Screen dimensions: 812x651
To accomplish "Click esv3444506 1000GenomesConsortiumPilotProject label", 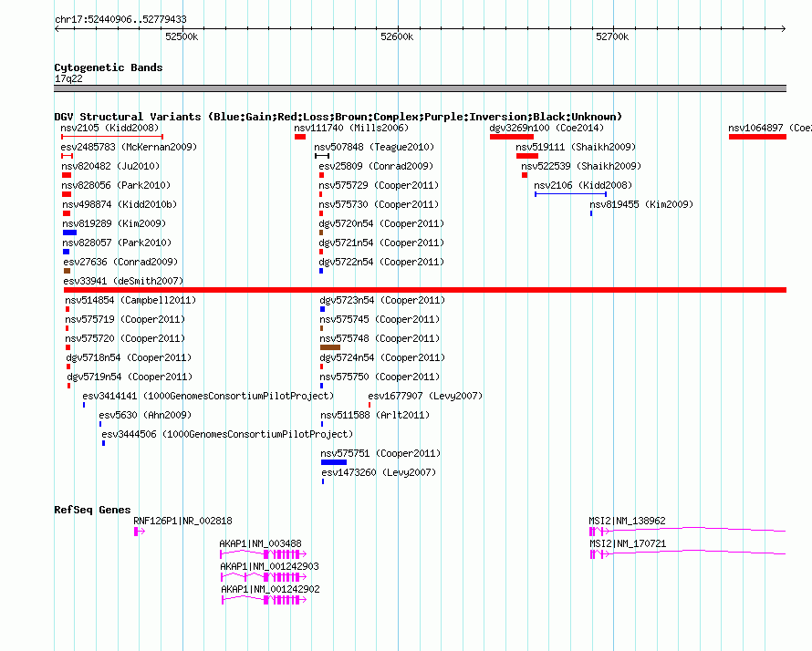I will tap(227, 434).
